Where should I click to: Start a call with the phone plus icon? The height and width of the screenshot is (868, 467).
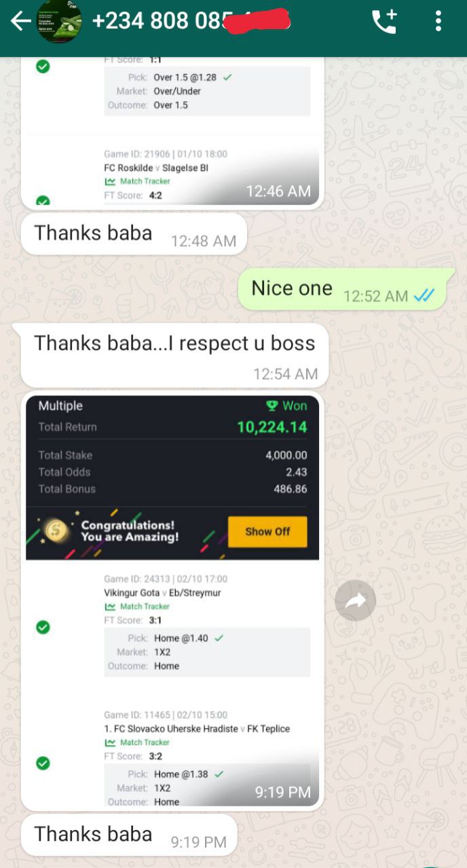[x=384, y=21]
